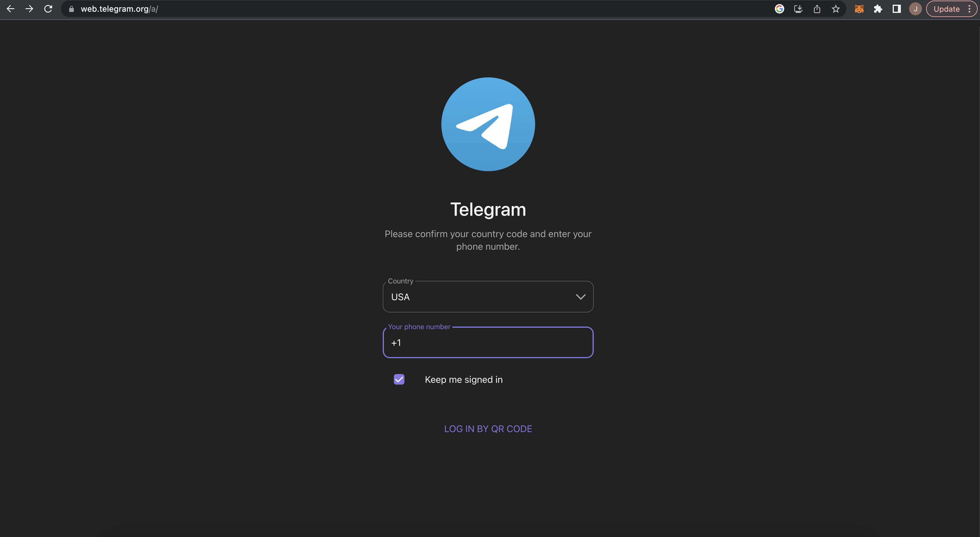Bookmark this tab with star icon
This screenshot has height=537, width=980.
pyautogui.click(x=836, y=9)
